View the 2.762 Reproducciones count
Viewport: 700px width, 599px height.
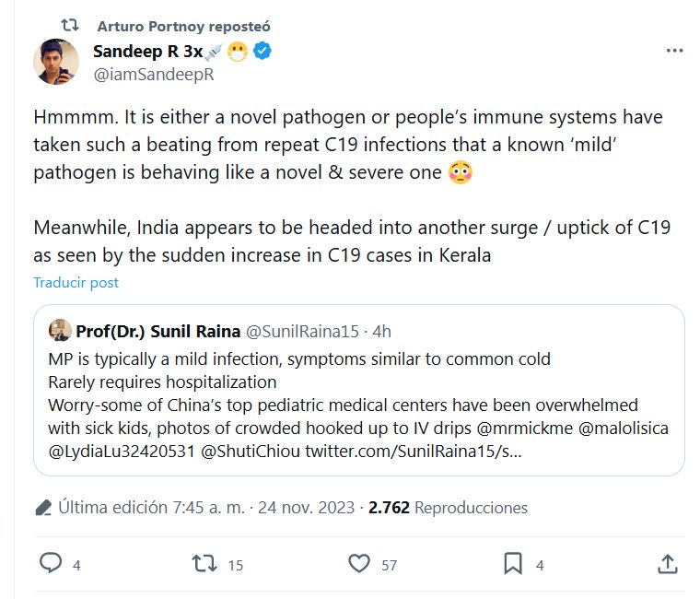448,508
